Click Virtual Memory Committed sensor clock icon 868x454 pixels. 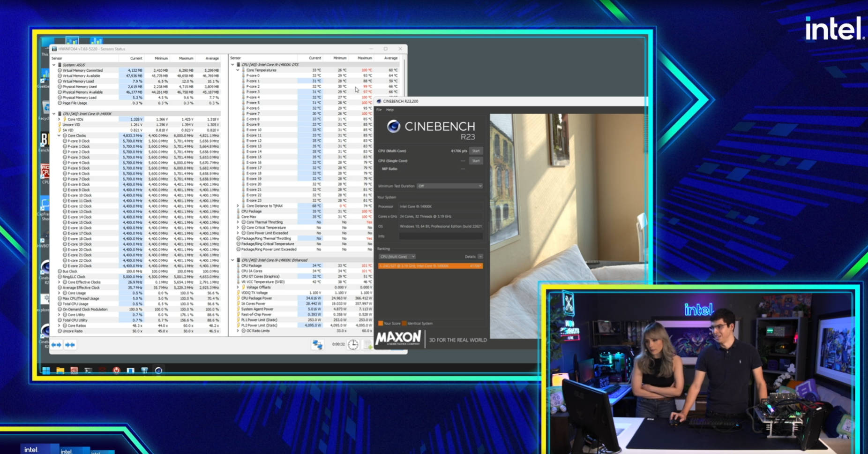[x=60, y=70]
